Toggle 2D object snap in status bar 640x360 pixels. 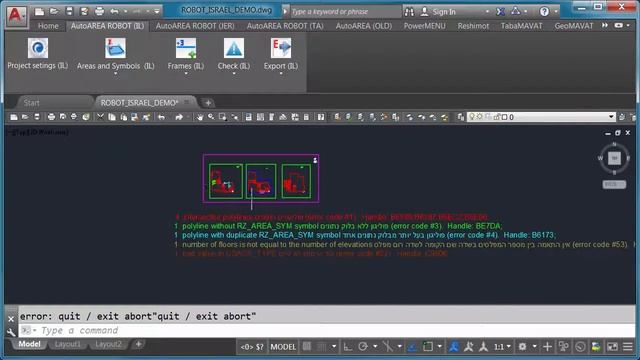[x=428, y=347]
